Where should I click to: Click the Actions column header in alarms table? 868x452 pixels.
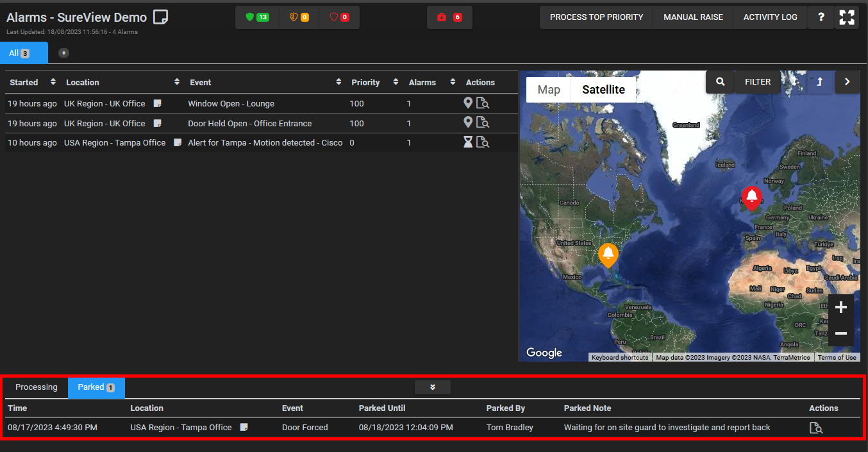tap(480, 82)
